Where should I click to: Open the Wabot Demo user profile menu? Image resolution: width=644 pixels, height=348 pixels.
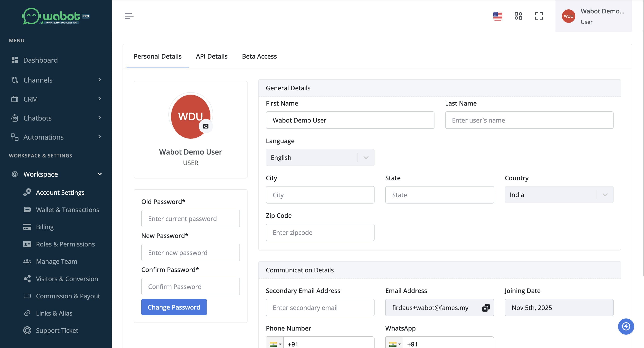point(593,16)
